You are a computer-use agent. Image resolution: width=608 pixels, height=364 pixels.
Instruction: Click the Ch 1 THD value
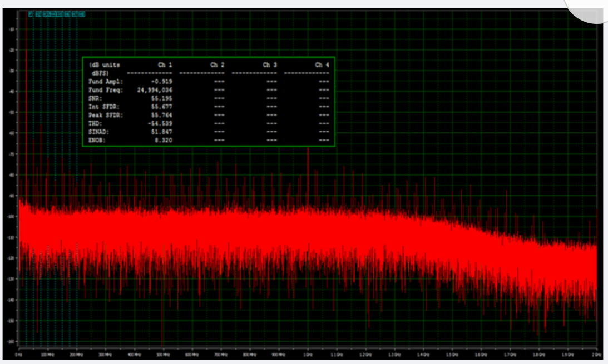pyautogui.click(x=160, y=124)
